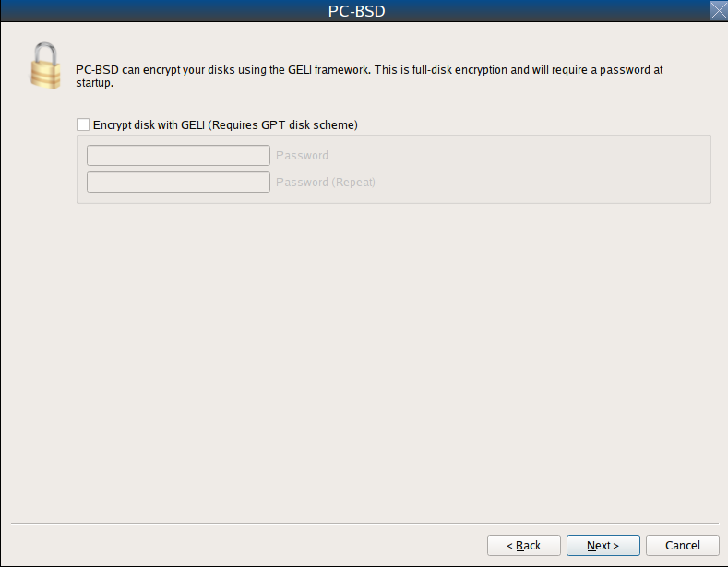Click the PC-BSD window title
Viewport: 728px width, 567px height.
(x=356, y=11)
